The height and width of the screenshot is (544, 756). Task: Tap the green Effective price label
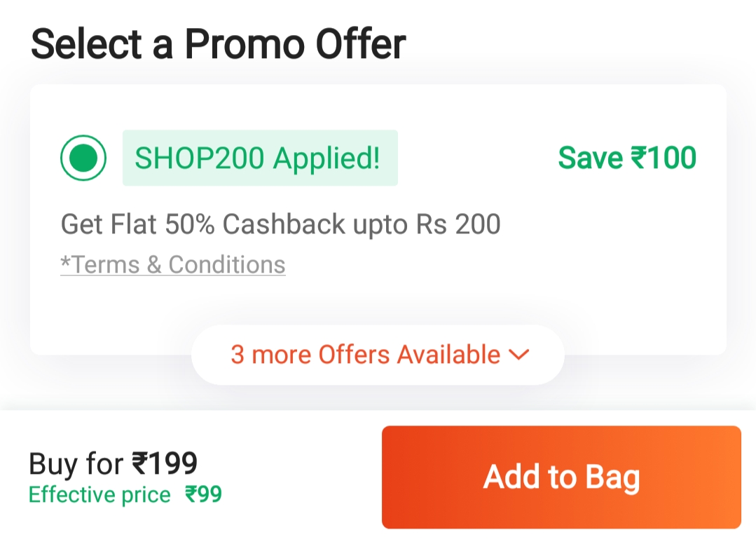(x=99, y=495)
